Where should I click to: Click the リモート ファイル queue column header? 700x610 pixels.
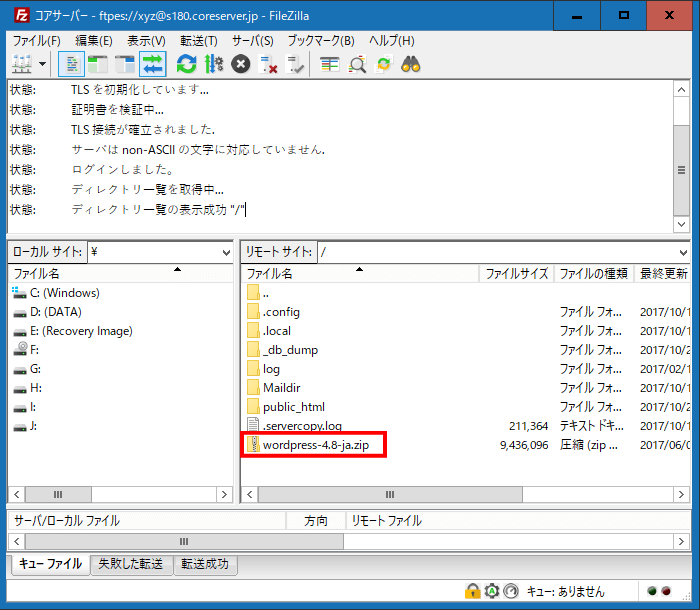click(518, 521)
